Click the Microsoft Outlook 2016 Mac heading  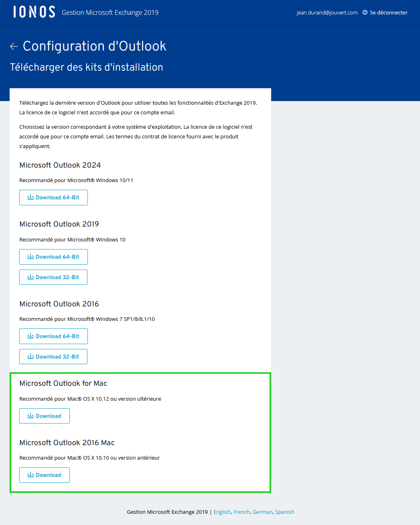pyautogui.click(x=67, y=443)
